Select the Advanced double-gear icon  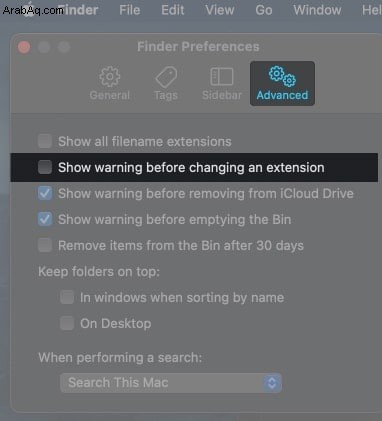[x=282, y=76]
